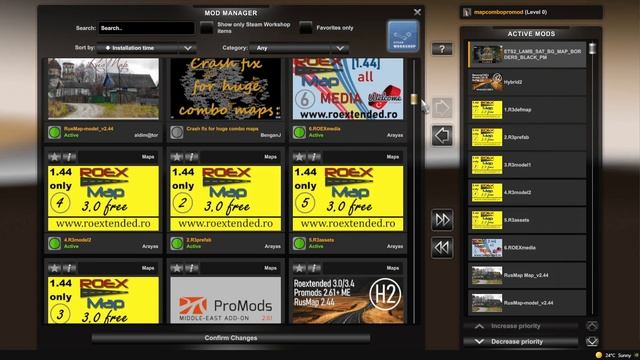The height and width of the screenshot is (360, 640).
Task: Click Confirm Changes button
Action: tap(231, 338)
